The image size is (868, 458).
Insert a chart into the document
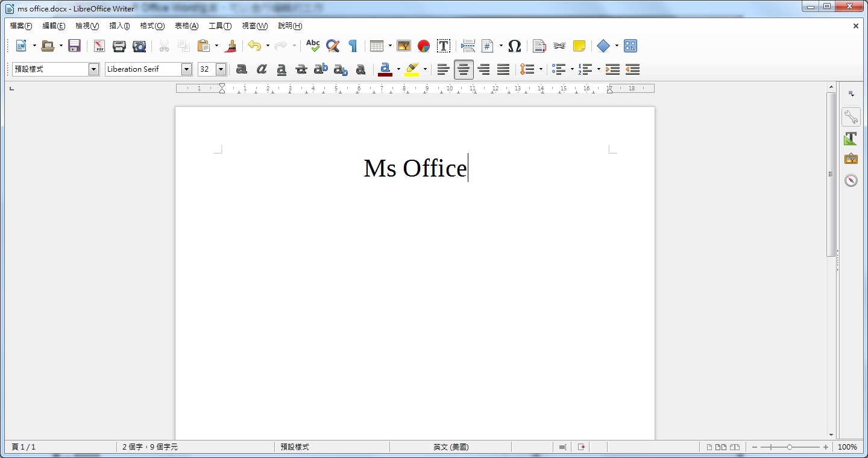coord(424,46)
